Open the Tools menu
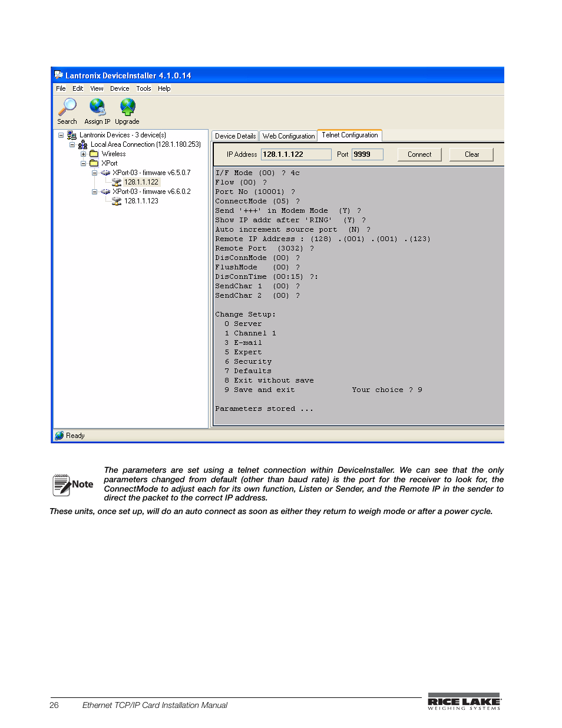This screenshot has width=562, height=728. click(x=144, y=88)
